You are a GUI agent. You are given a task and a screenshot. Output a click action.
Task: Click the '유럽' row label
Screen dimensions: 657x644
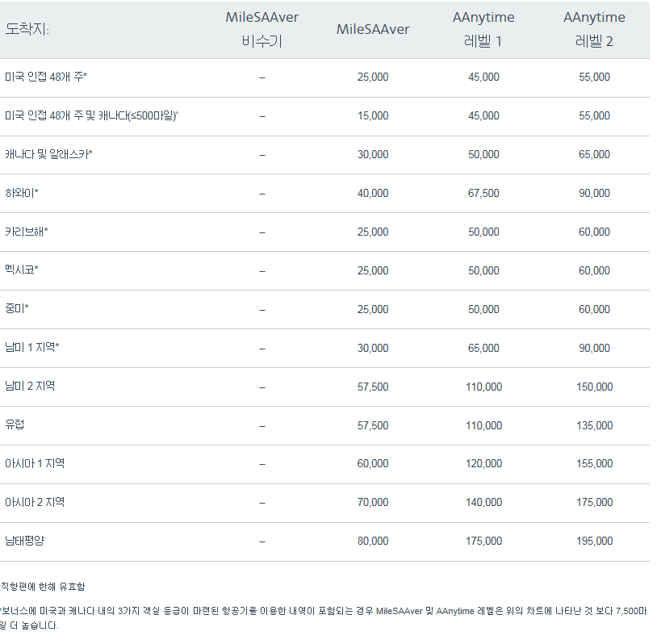click(15, 425)
